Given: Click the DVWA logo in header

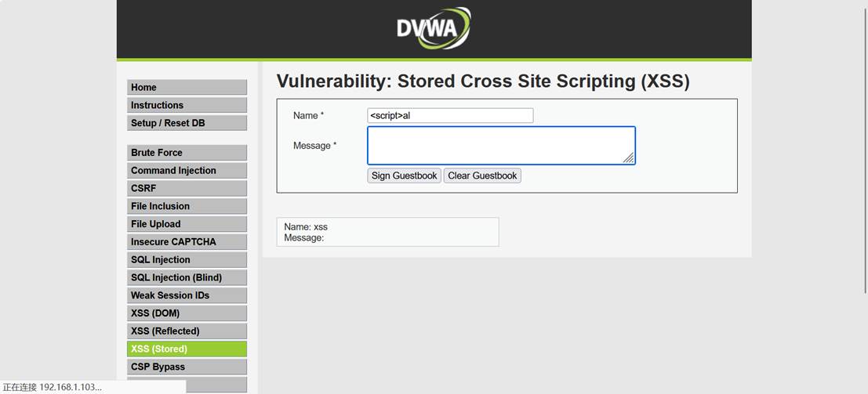Looking at the screenshot, I should [x=434, y=27].
